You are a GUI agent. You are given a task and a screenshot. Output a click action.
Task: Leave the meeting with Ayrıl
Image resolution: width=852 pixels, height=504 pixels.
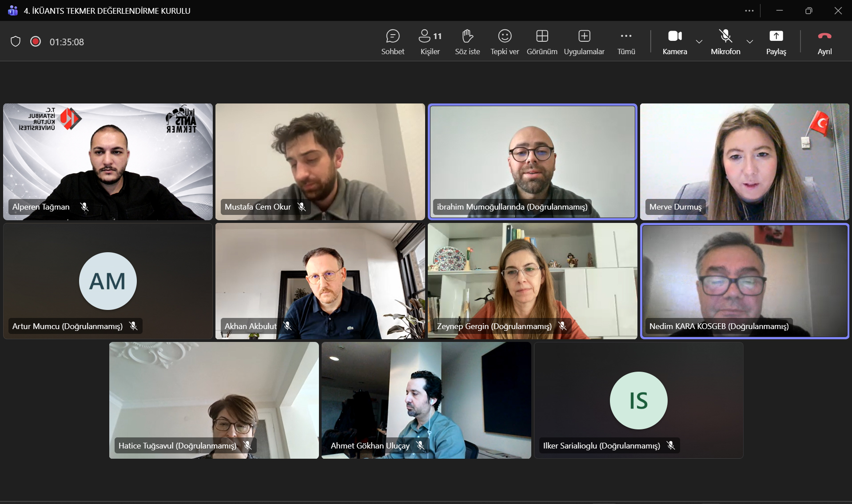[x=824, y=42]
